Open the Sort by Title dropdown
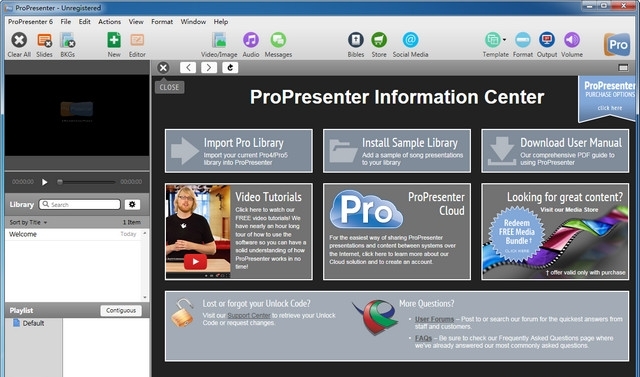 (28, 222)
